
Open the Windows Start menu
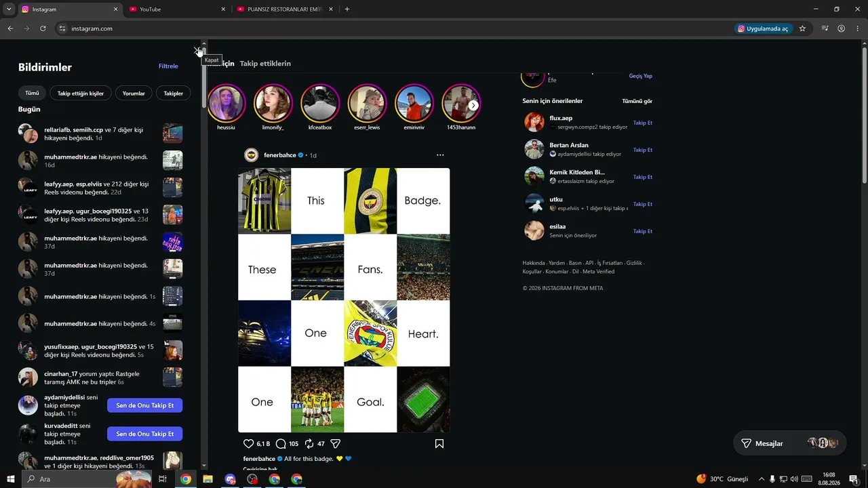(11, 479)
